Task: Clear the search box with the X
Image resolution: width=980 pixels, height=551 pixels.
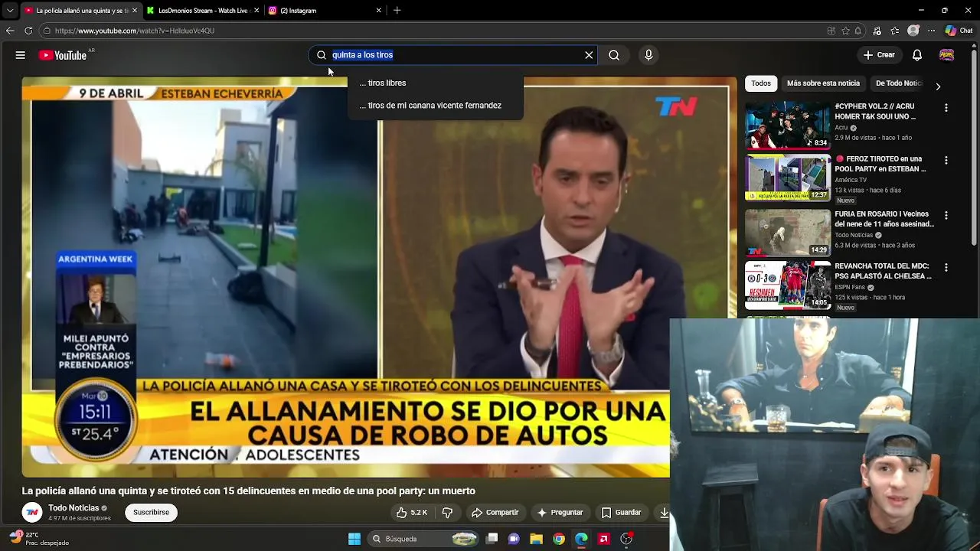Action: [x=589, y=55]
